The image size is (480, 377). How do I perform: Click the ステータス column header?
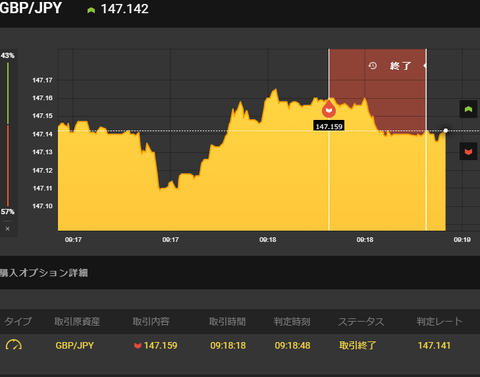[x=361, y=321]
